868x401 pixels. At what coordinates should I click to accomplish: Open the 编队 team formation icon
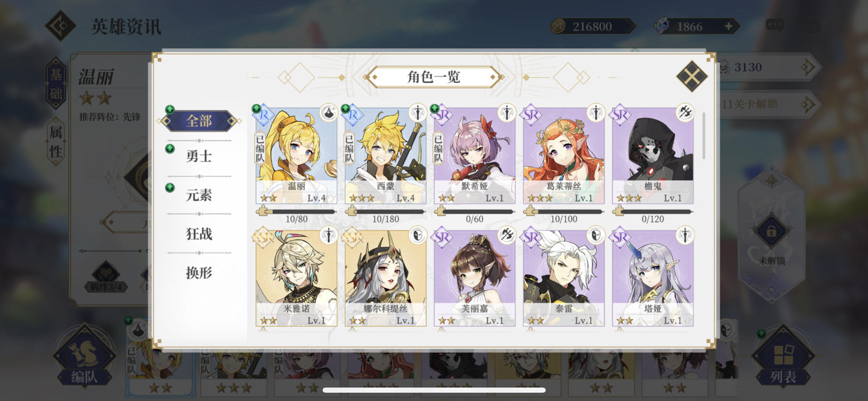(84, 357)
